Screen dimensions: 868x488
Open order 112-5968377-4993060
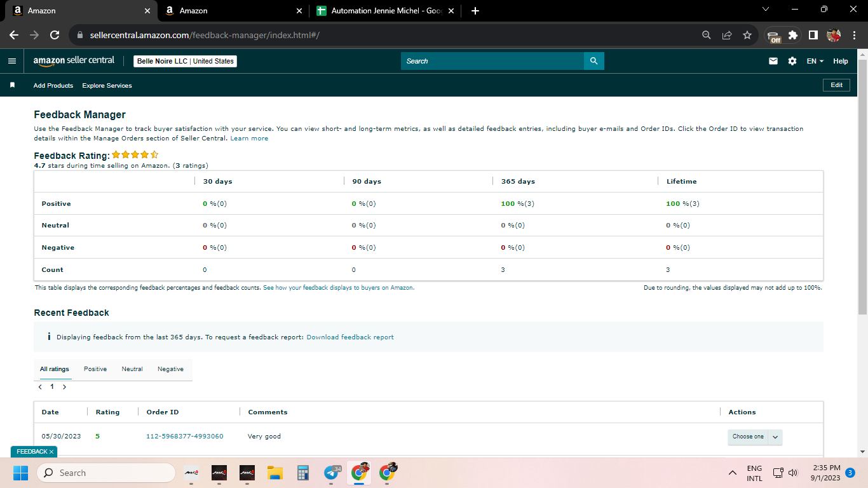pos(185,437)
